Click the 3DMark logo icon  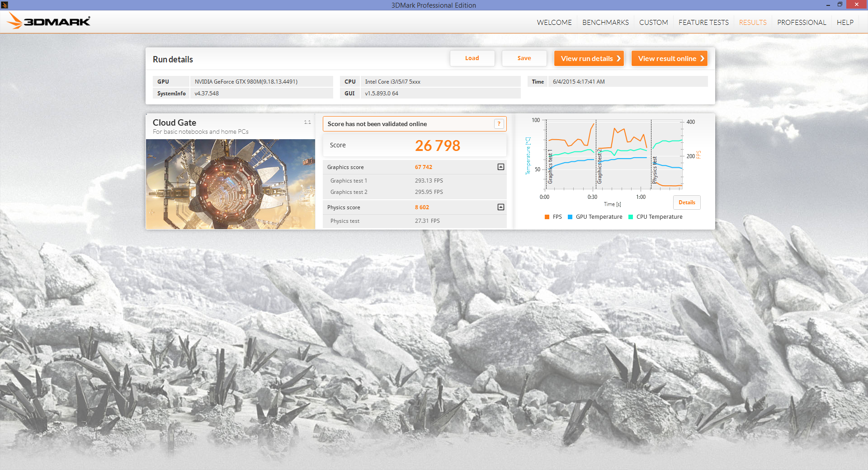click(x=49, y=21)
